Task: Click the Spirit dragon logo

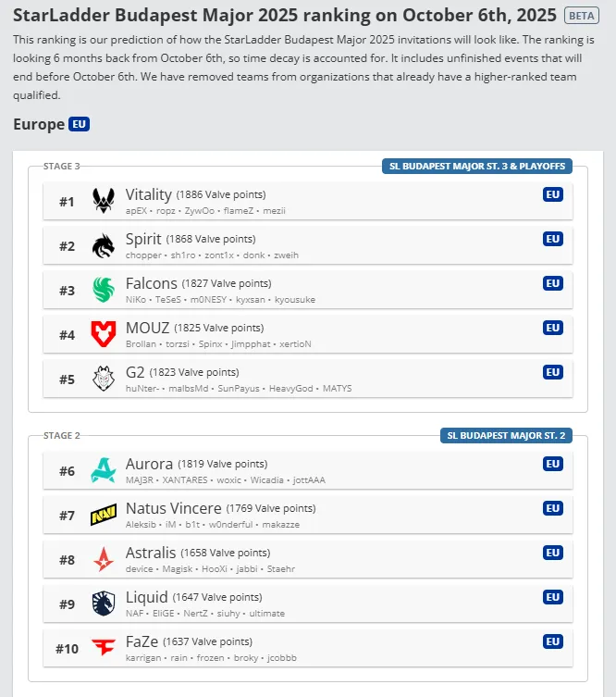Action: click(x=103, y=245)
